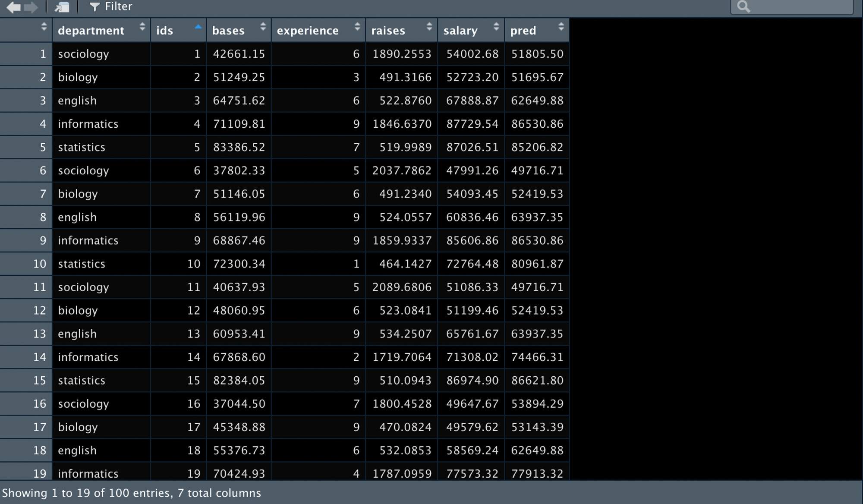Screen dimensions: 863x504
Task: Click pred value 74466.31
Action: 537,357
